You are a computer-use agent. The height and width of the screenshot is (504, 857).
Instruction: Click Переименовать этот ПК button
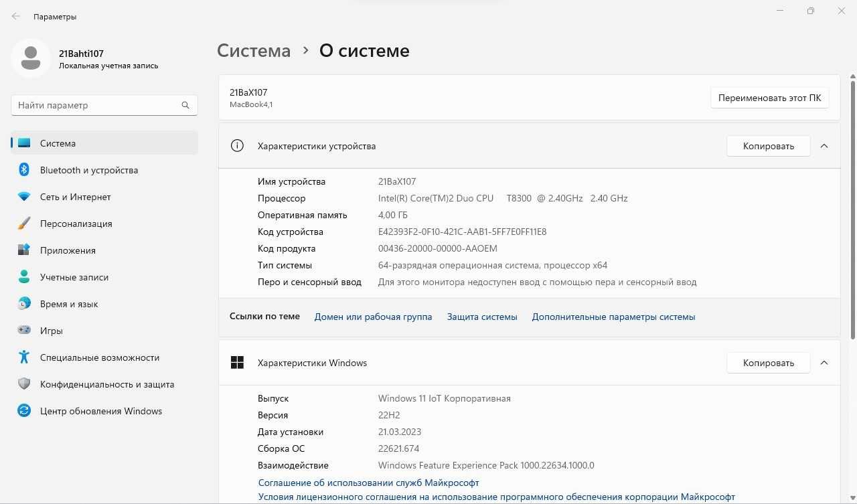pyautogui.click(x=770, y=98)
